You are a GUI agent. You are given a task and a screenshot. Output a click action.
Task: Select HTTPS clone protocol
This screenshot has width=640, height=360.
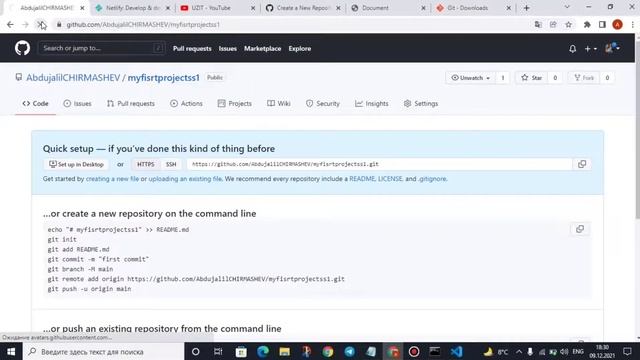click(x=146, y=164)
